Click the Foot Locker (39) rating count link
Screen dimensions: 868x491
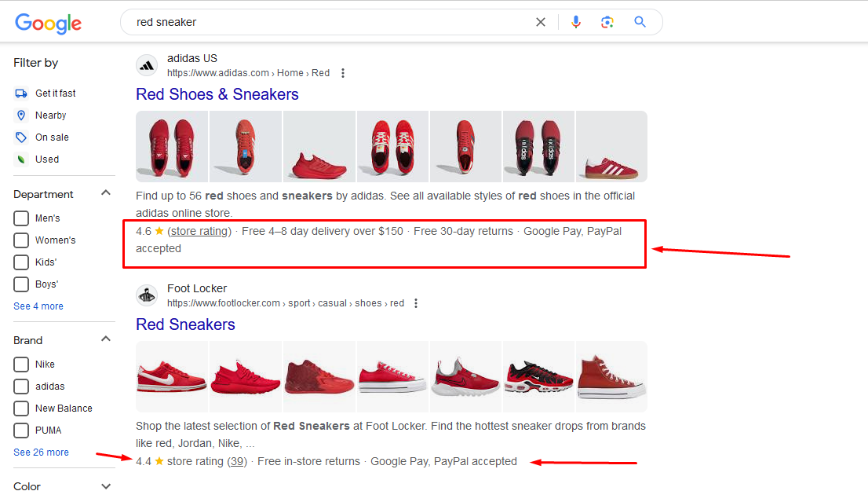point(238,462)
